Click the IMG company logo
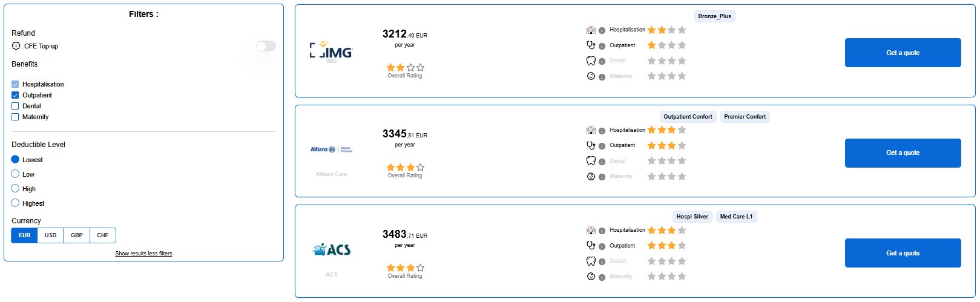The height and width of the screenshot is (302, 980). point(331,51)
